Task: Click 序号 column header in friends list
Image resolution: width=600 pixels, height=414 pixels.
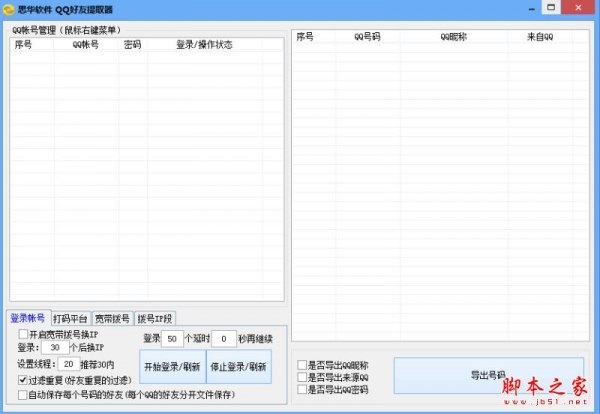Action: (314, 37)
